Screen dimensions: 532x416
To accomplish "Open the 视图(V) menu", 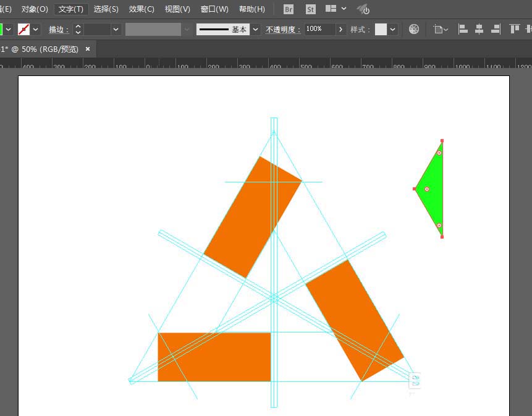I will tap(177, 9).
